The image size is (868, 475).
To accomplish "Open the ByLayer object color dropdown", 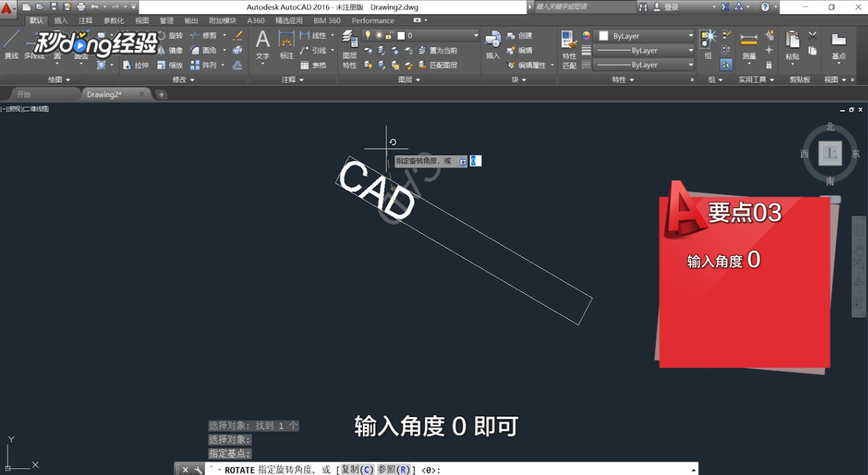I will pyautogui.click(x=644, y=35).
